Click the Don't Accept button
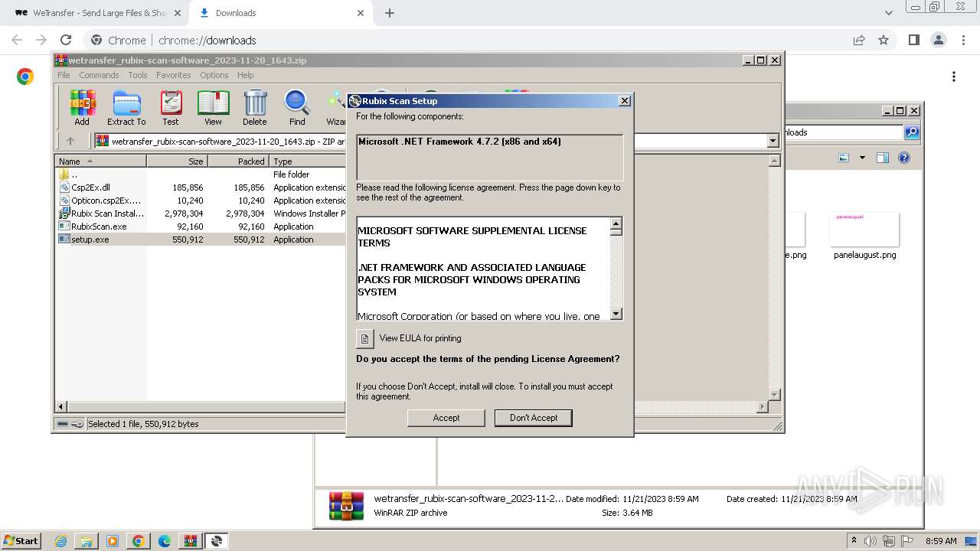980x551 pixels. [534, 418]
